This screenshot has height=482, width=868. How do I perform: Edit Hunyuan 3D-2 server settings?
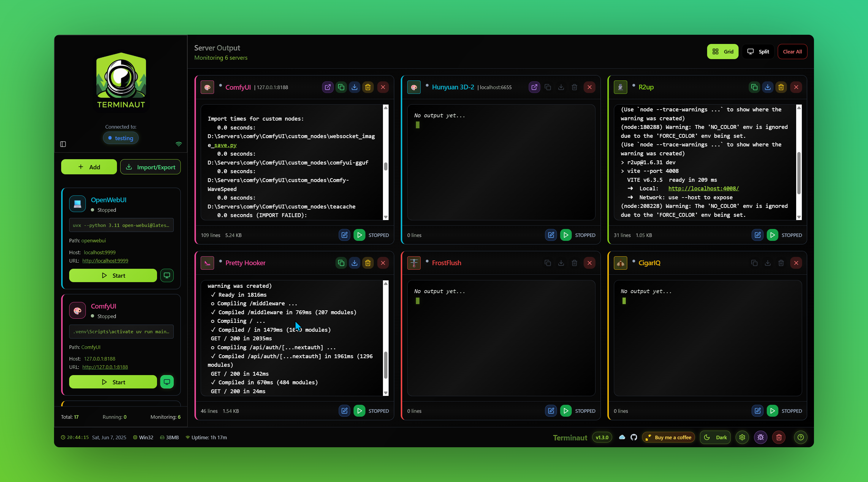[x=551, y=235]
